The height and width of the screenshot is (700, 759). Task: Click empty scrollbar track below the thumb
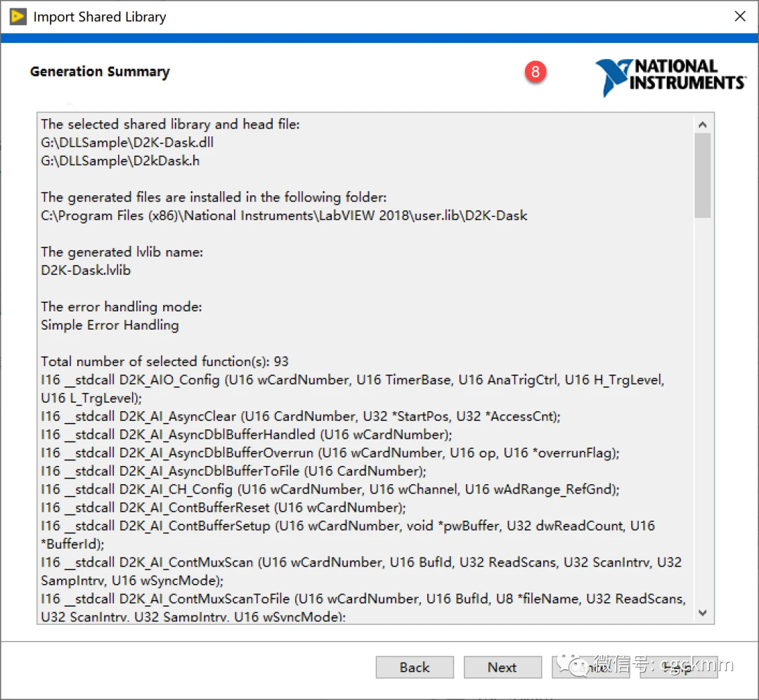pyautogui.click(x=702, y=422)
